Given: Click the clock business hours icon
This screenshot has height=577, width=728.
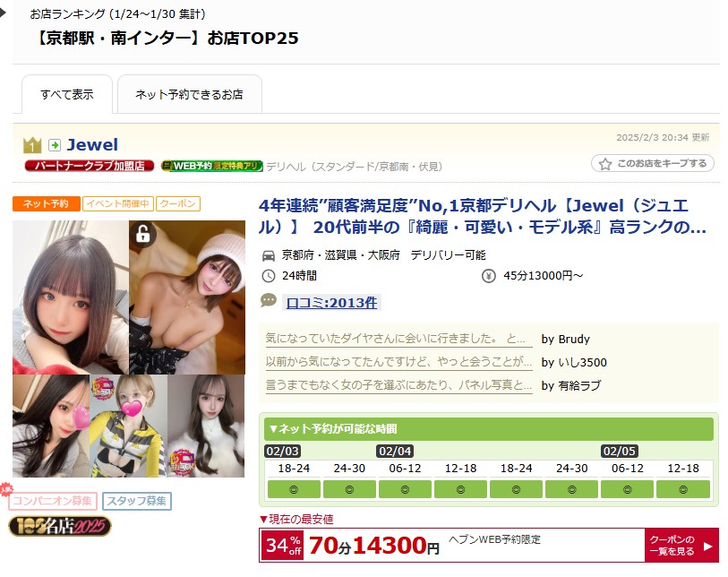Looking at the screenshot, I should tap(269, 276).
